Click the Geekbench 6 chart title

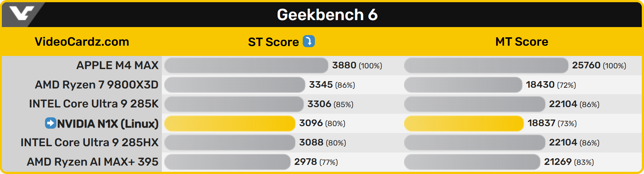click(x=327, y=15)
